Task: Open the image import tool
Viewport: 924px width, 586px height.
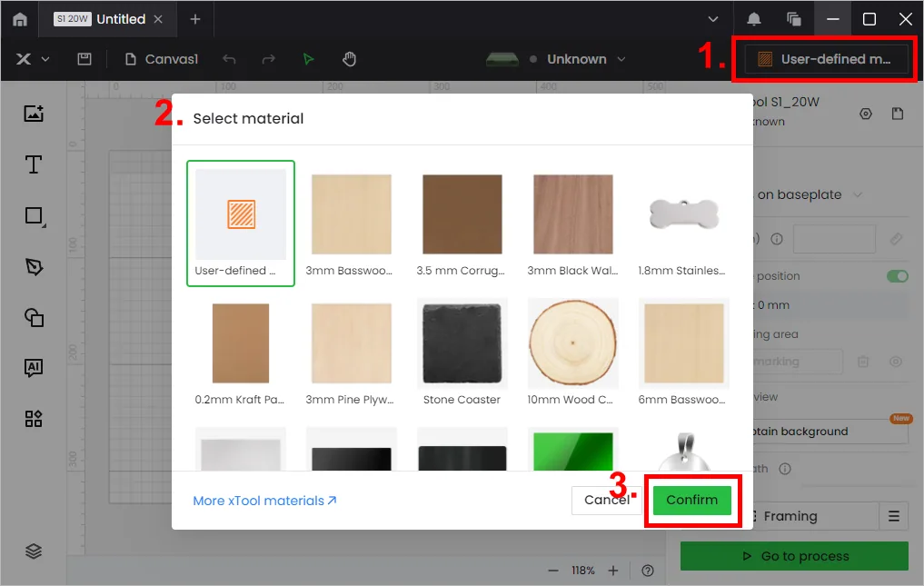Action: pos(34,114)
